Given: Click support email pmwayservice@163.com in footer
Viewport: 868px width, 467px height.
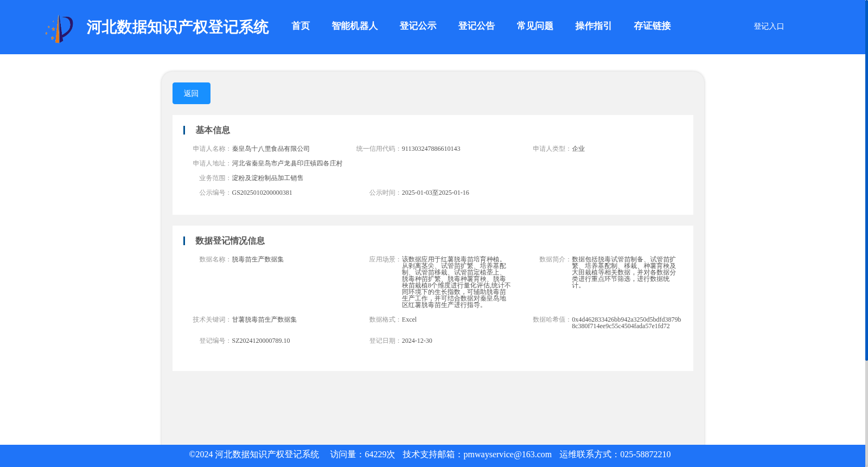Looking at the screenshot, I should click(x=507, y=455).
